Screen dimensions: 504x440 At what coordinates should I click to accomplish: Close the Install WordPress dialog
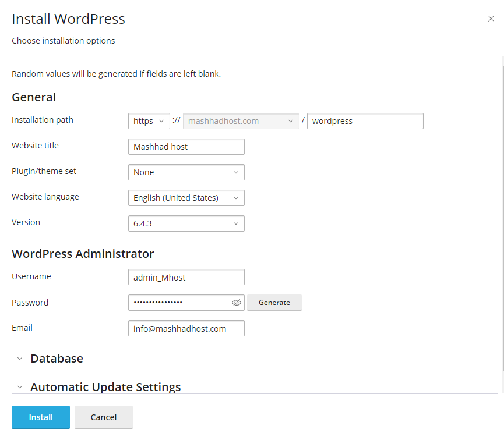(x=491, y=19)
